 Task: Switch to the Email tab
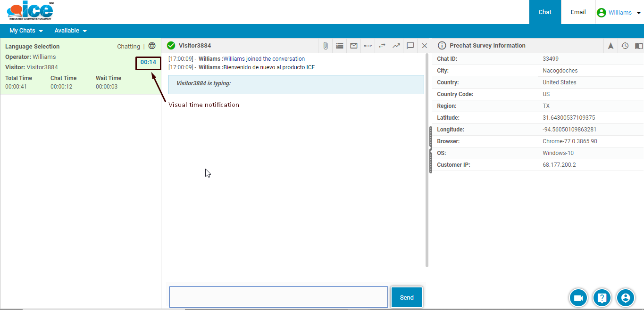[578, 12]
